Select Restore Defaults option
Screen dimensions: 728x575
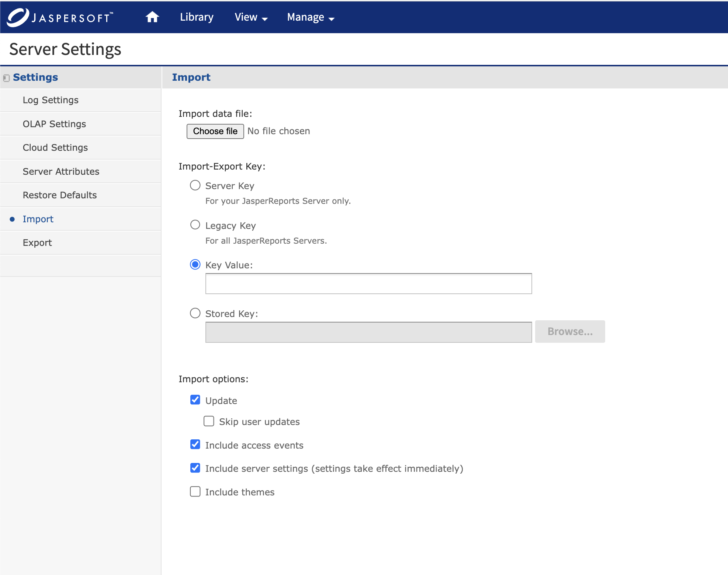(60, 195)
